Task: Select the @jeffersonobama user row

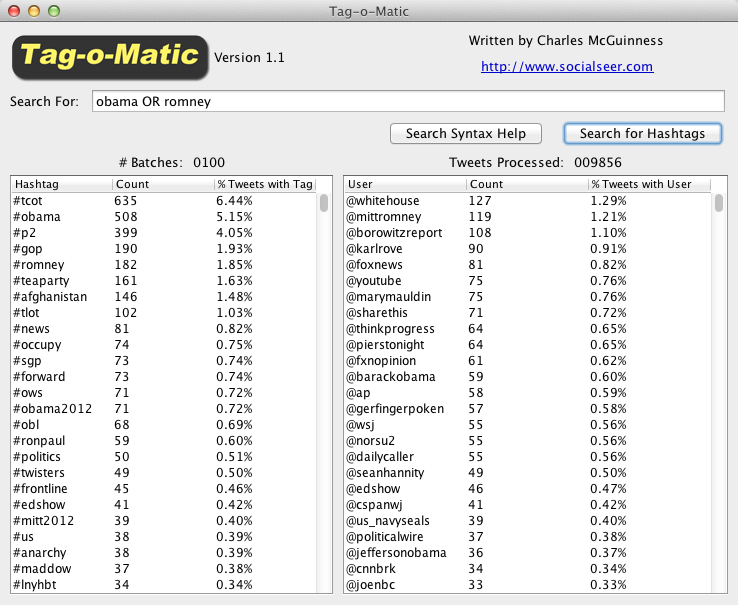Action: click(x=528, y=553)
